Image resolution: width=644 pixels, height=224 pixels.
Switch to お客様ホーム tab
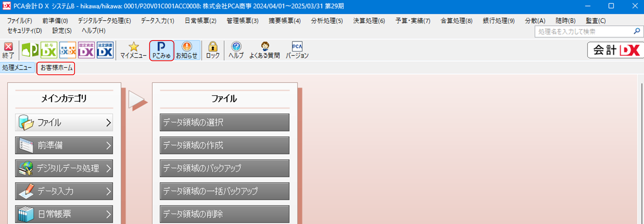(x=56, y=68)
